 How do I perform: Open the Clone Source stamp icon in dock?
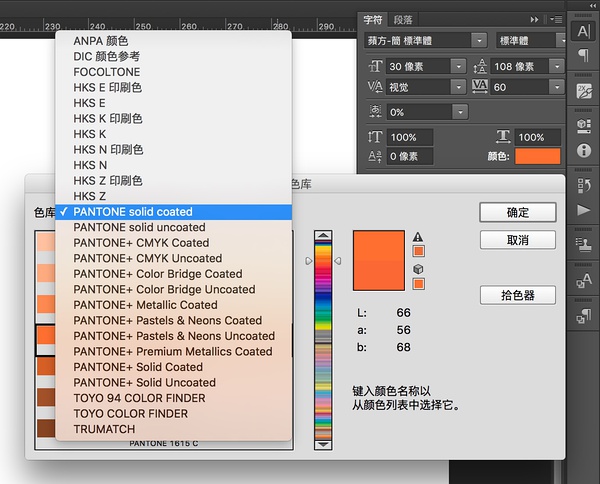[584, 244]
